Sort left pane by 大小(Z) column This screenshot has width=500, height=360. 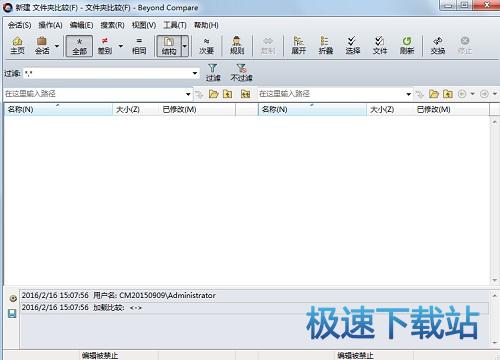click(x=136, y=110)
